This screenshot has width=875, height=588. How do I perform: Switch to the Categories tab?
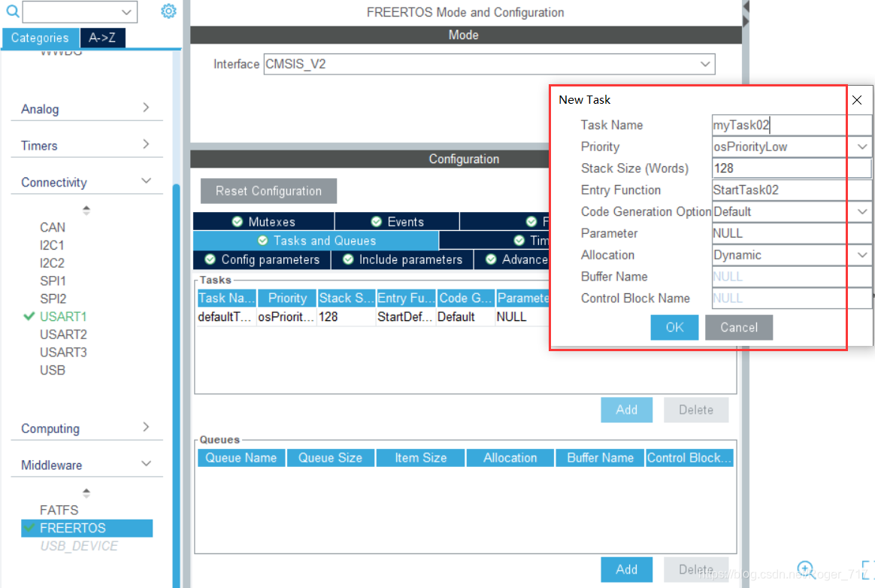tap(40, 38)
